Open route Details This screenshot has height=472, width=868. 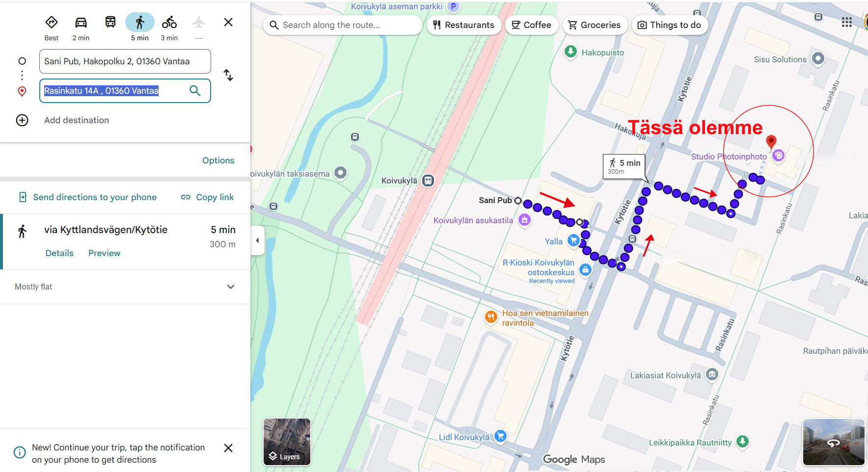coord(59,253)
